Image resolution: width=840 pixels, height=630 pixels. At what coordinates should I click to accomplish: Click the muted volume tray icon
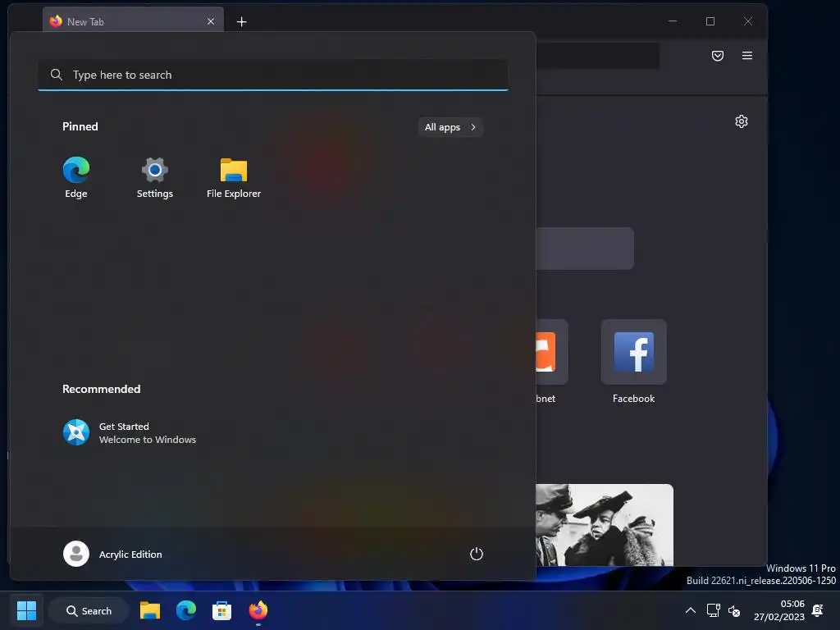click(734, 610)
